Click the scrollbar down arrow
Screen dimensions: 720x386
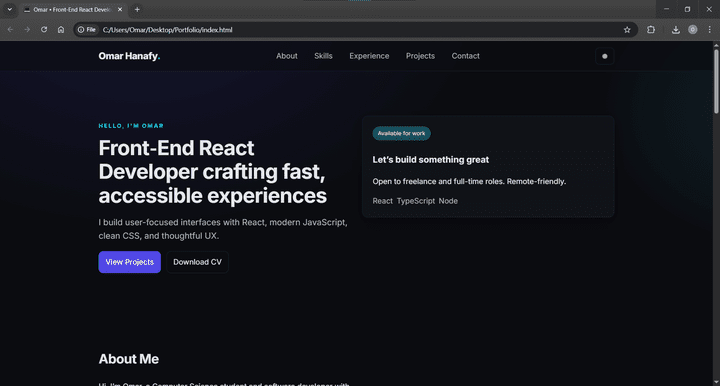(x=716, y=382)
